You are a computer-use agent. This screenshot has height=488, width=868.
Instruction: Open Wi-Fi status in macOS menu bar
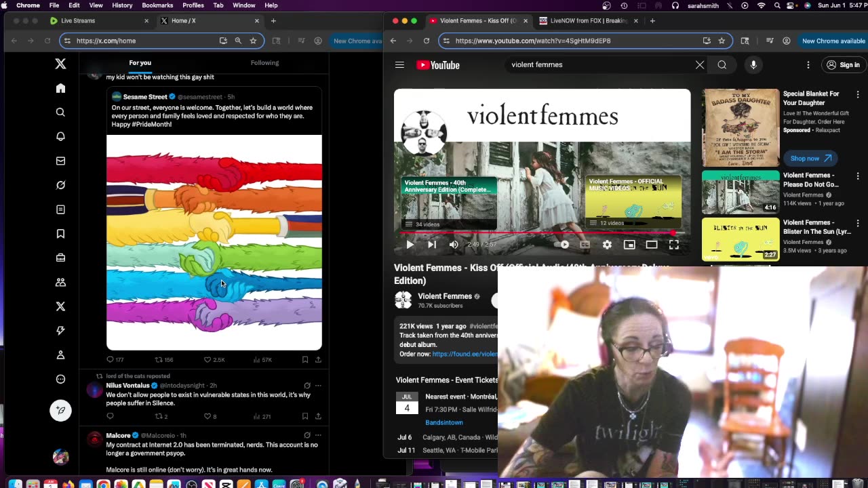click(x=761, y=5)
